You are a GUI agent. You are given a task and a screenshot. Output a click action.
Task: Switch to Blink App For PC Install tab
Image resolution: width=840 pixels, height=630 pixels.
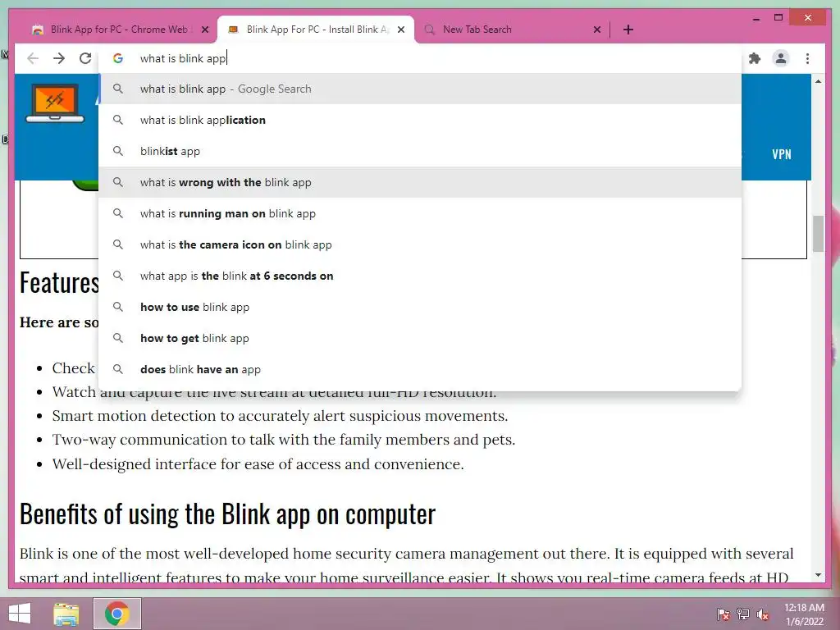[316, 30]
